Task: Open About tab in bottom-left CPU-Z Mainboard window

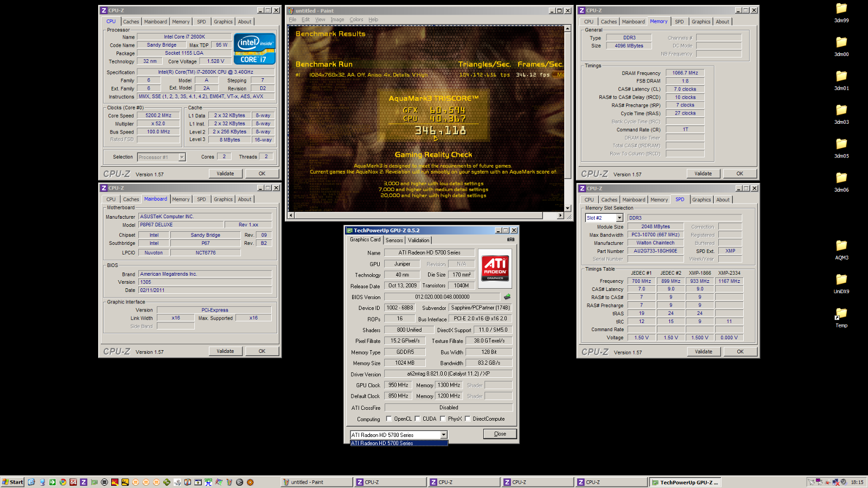Action: click(x=245, y=199)
